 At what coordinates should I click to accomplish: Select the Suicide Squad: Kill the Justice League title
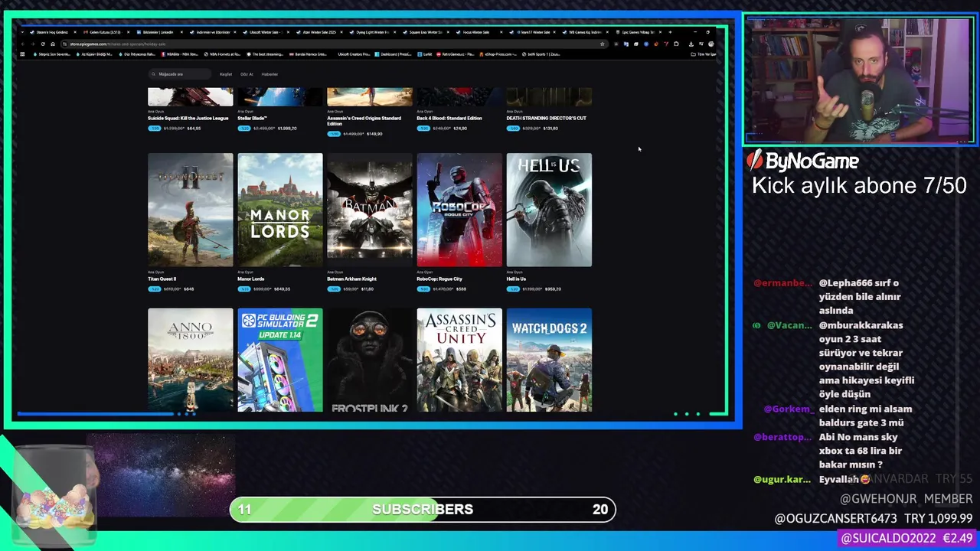(188, 118)
